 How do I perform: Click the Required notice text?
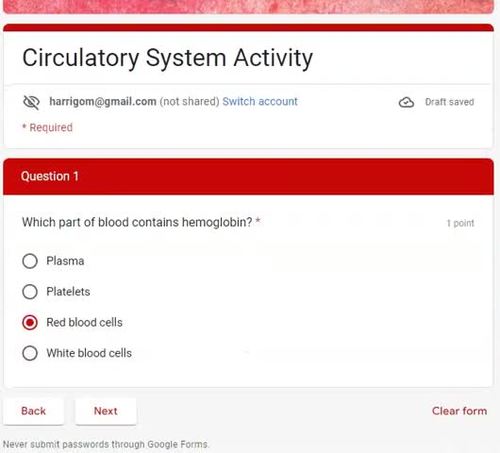[47, 127]
